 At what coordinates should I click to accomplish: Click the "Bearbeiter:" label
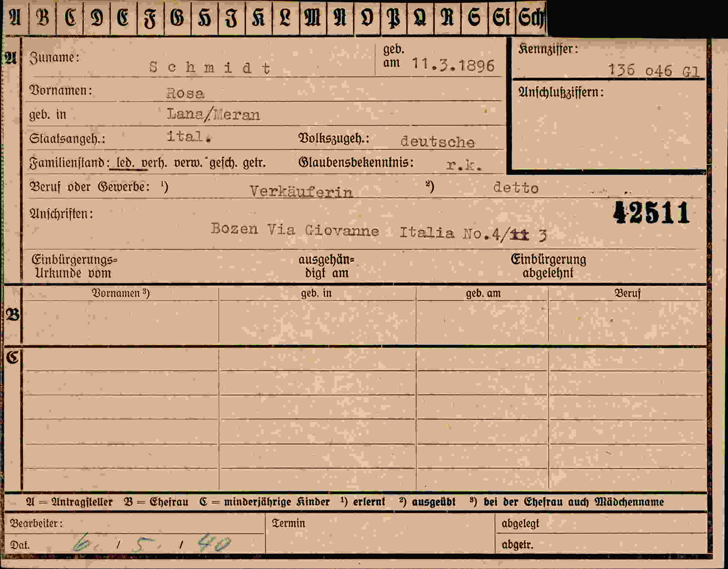pos(36,523)
